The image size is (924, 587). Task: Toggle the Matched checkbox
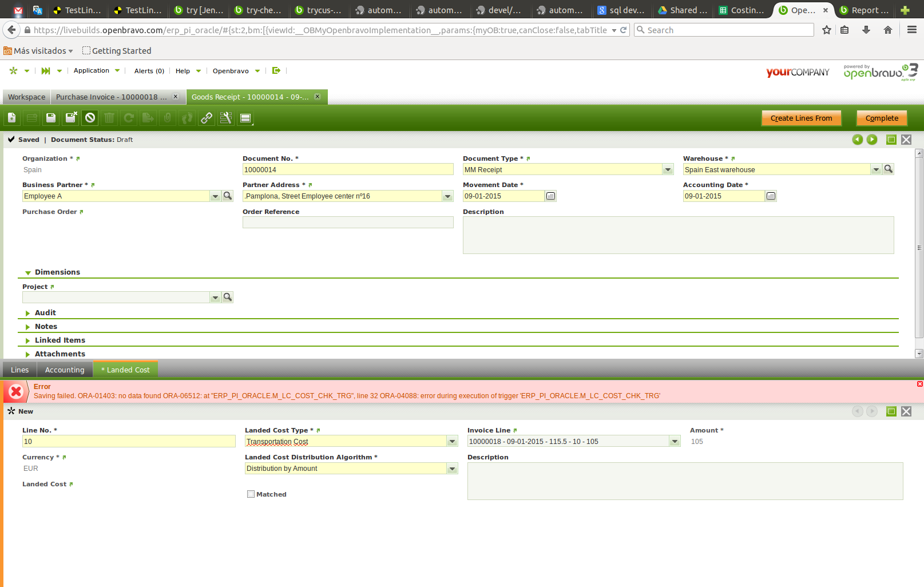(x=251, y=494)
